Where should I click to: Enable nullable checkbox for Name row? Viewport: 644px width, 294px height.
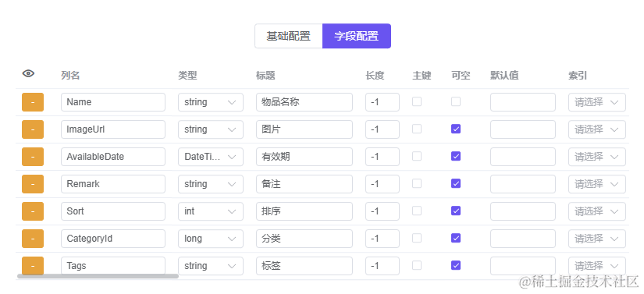click(455, 101)
